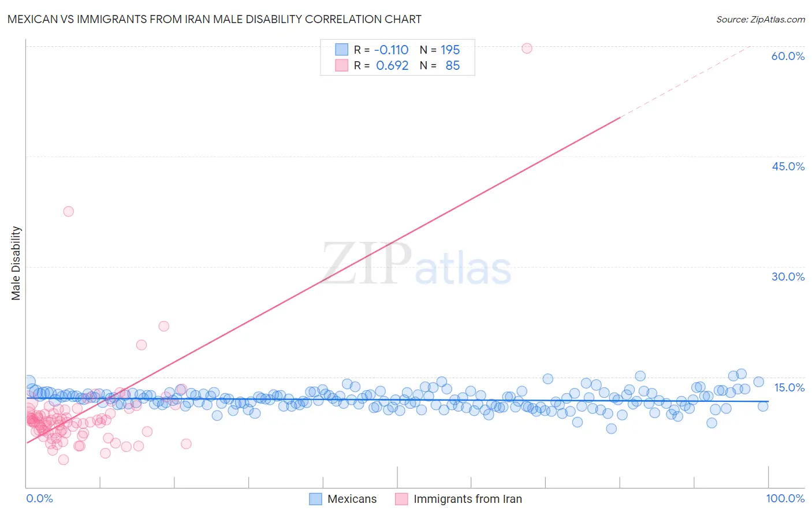Click the pink data point near 37%
The image size is (812, 515).
68,211
